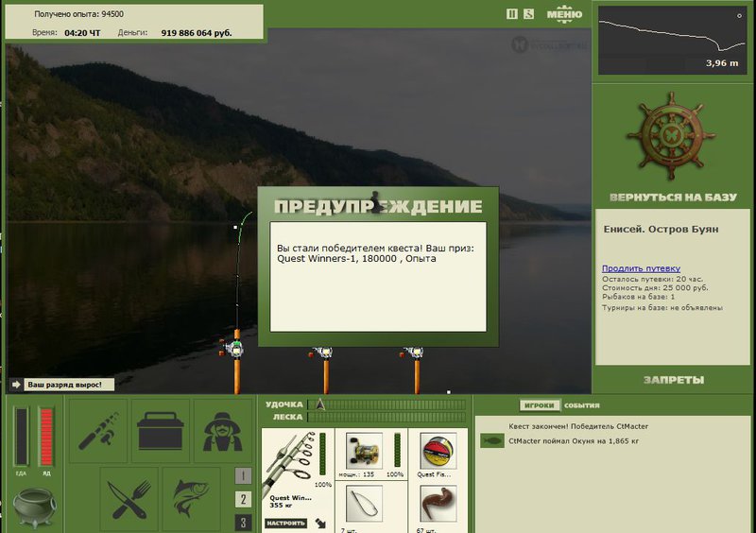
Task: Pause the game with the pause icon
Action: tap(511, 14)
